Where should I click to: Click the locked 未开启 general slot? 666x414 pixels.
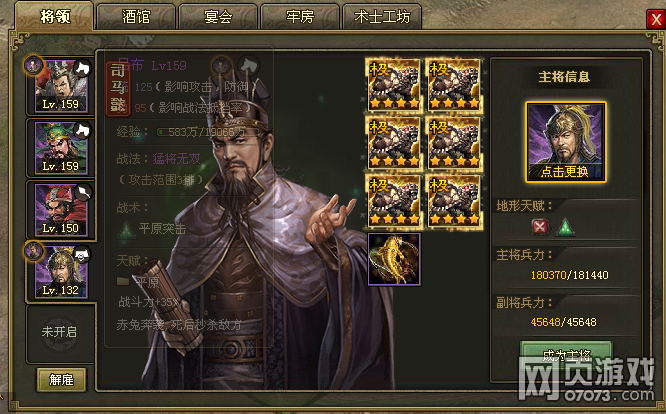click(60, 332)
